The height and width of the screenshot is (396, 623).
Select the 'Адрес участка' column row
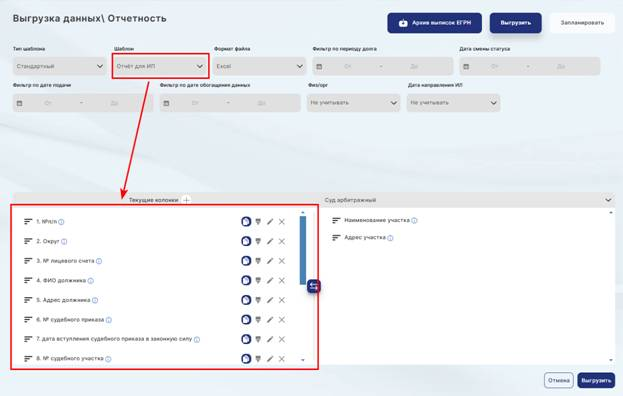click(x=363, y=238)
